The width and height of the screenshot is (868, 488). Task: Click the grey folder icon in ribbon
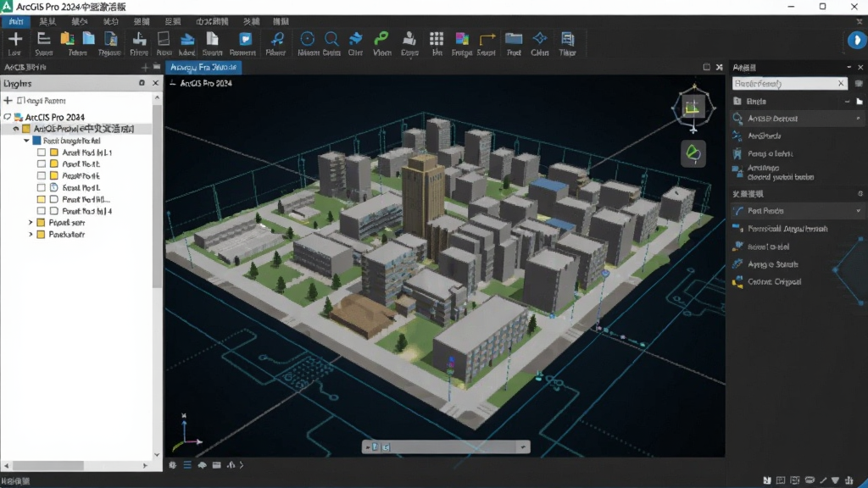click(514, 39)
